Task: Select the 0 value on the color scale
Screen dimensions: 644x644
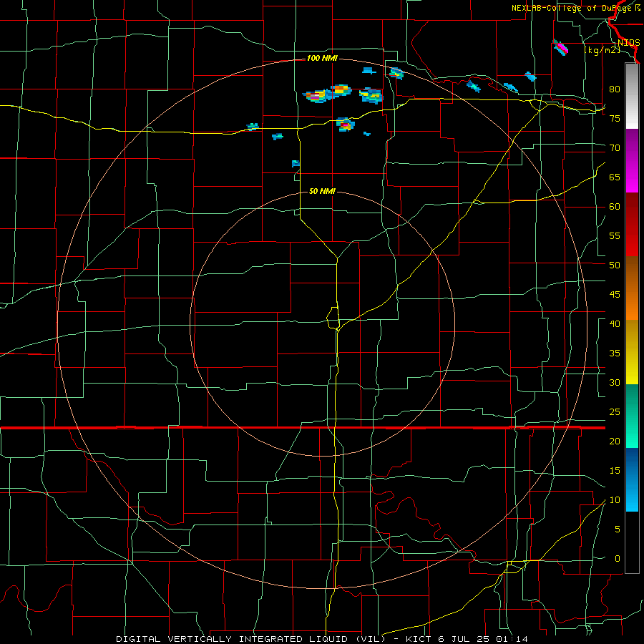Action: click(618, 559)
